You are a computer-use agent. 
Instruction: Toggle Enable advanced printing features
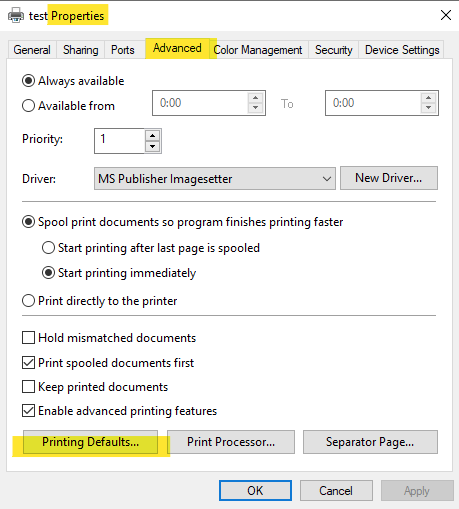[x=28, y=411]
